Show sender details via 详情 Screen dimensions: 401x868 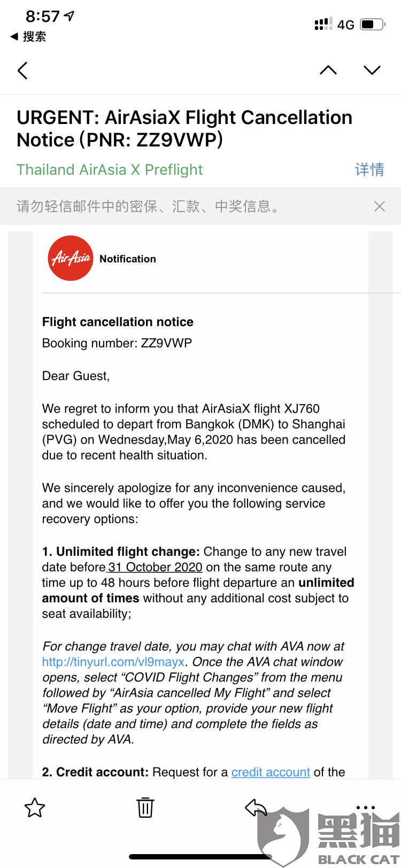[x=369, y=170]
